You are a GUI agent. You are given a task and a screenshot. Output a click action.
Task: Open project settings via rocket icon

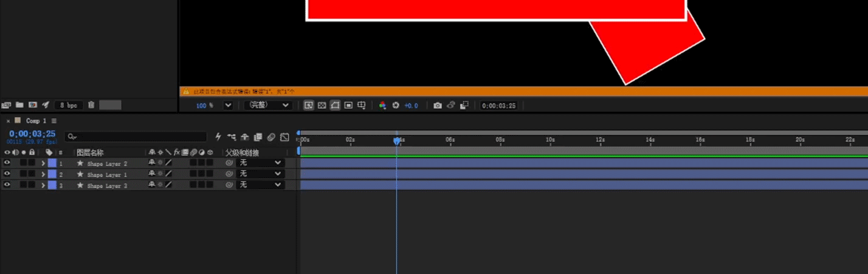(x=46, y=105)
